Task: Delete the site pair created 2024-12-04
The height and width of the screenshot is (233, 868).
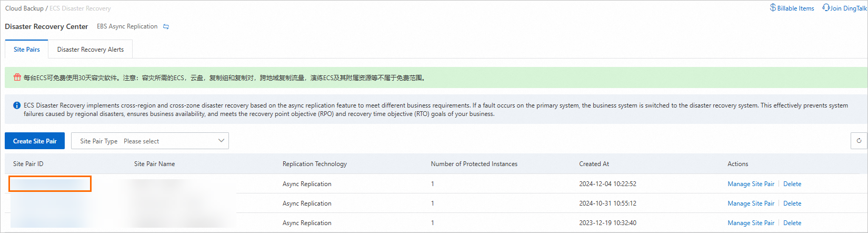Action: point(792,184)
